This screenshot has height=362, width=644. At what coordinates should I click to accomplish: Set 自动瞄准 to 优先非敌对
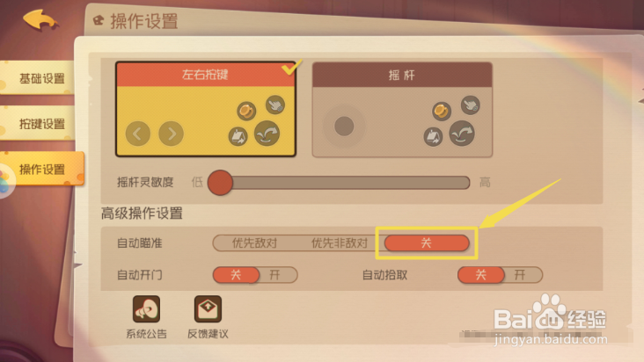pos(340,243)
